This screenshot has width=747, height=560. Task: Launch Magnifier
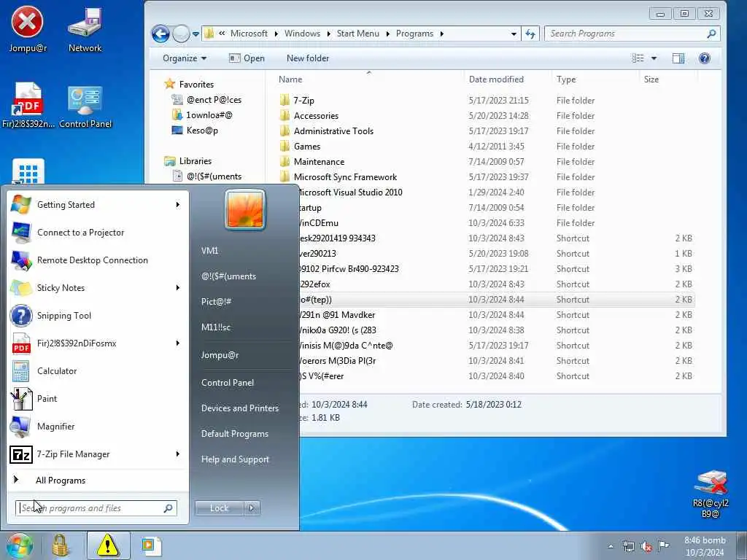point(98,426)
